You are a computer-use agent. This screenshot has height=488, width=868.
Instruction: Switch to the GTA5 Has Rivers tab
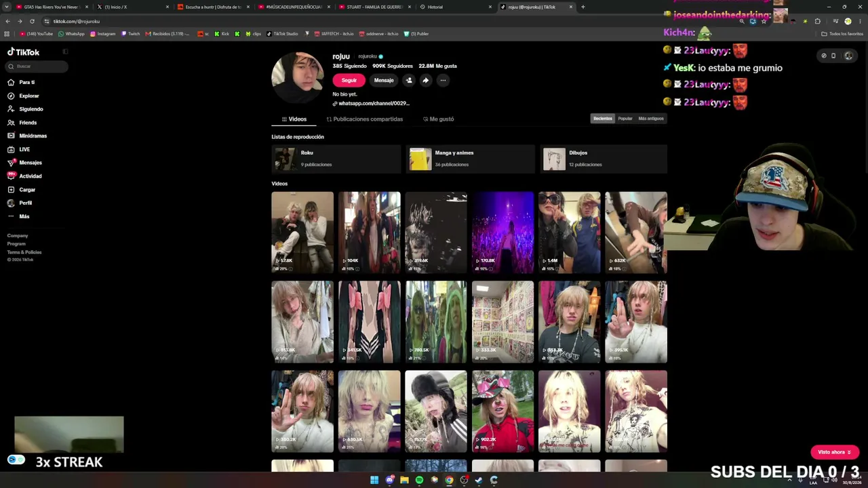click(52, 7)
